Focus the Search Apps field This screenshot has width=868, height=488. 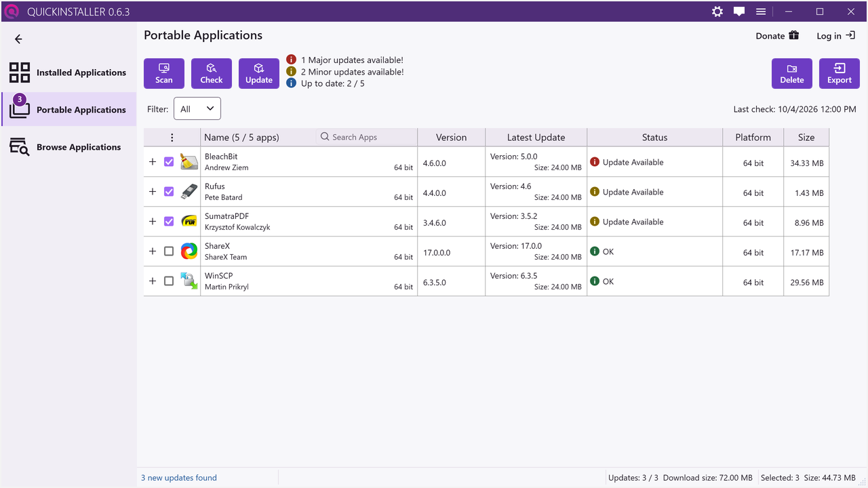[366, 137]
